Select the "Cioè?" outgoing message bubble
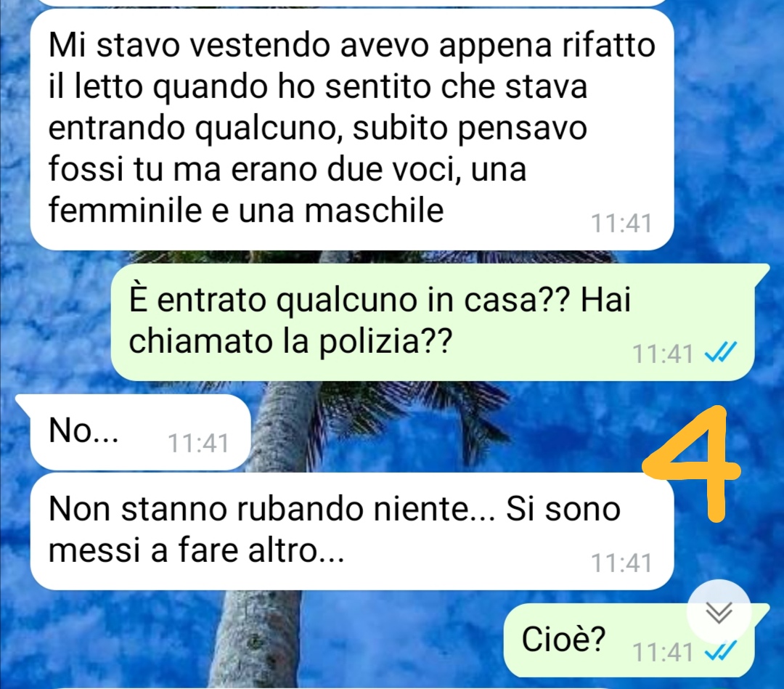The width and height of the screenshot is (784, 689). click(x=629, y=640)
